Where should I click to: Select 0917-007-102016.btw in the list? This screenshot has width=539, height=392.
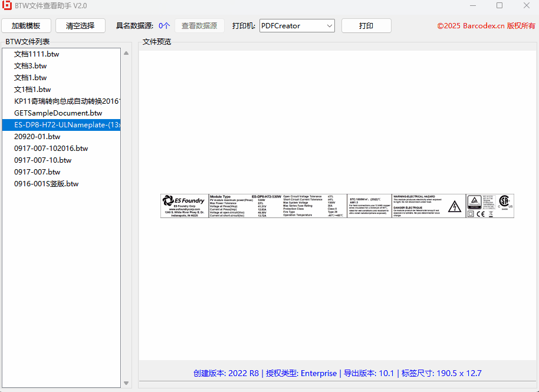[x=61, y=149]
